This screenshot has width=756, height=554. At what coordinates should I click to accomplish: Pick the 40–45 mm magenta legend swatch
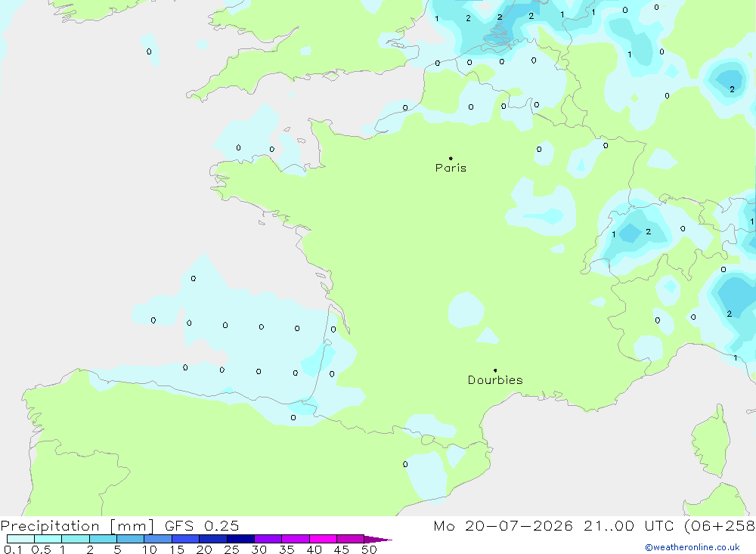323,539
